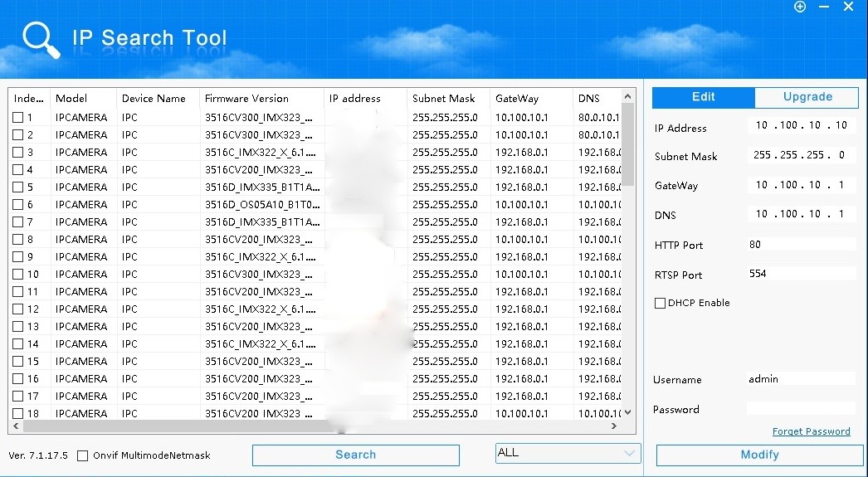Screen dimensions: 868x477
Task: Select the checkbox of device row 3
Action: pyautogui.click(x=17, y=152)
